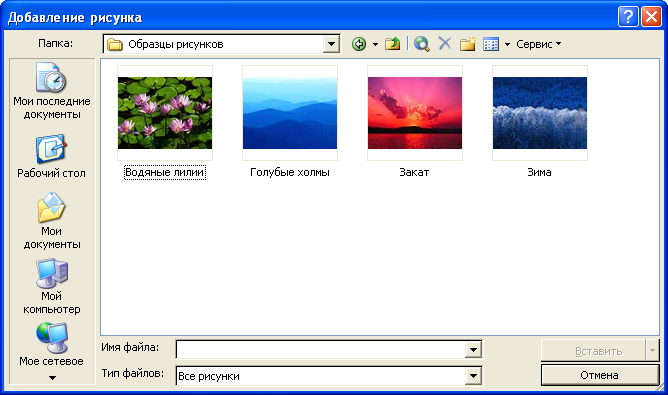Select the Зима winter thumbnail
668x395 pixels.
tap(540, 113)
